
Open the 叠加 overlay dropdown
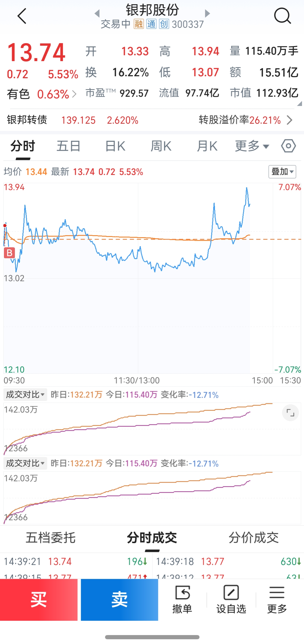(282, 171)
